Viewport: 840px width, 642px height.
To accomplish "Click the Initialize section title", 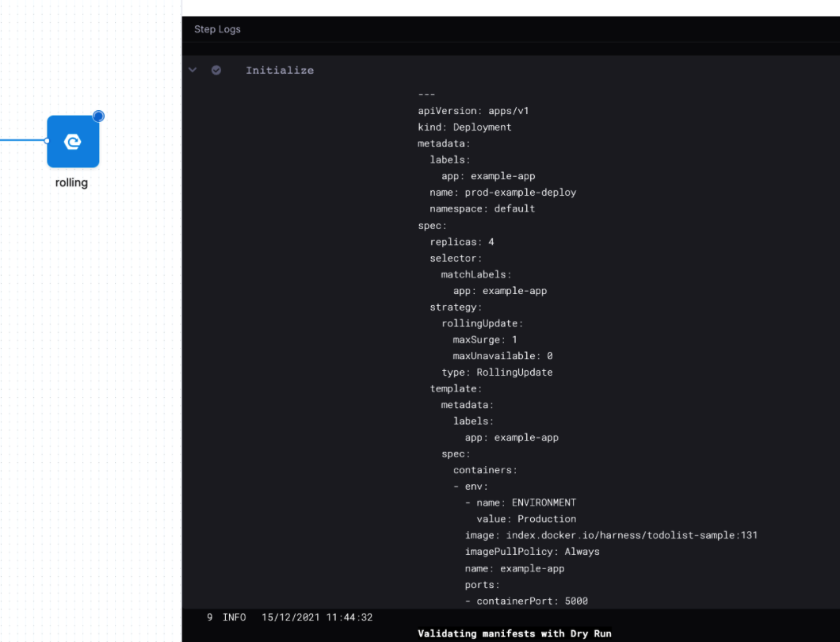I will pyautogui.click(x=279, y=71).
